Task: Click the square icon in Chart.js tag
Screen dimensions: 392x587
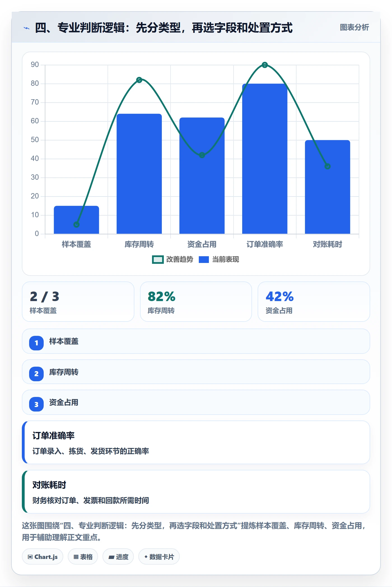Action: [30, 557]
